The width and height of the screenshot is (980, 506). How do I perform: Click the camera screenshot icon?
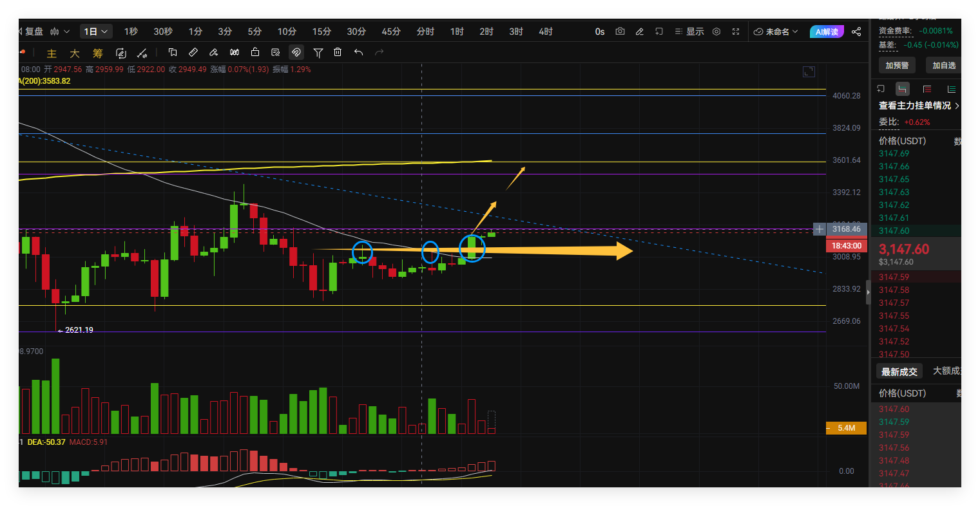coord(620,32)
